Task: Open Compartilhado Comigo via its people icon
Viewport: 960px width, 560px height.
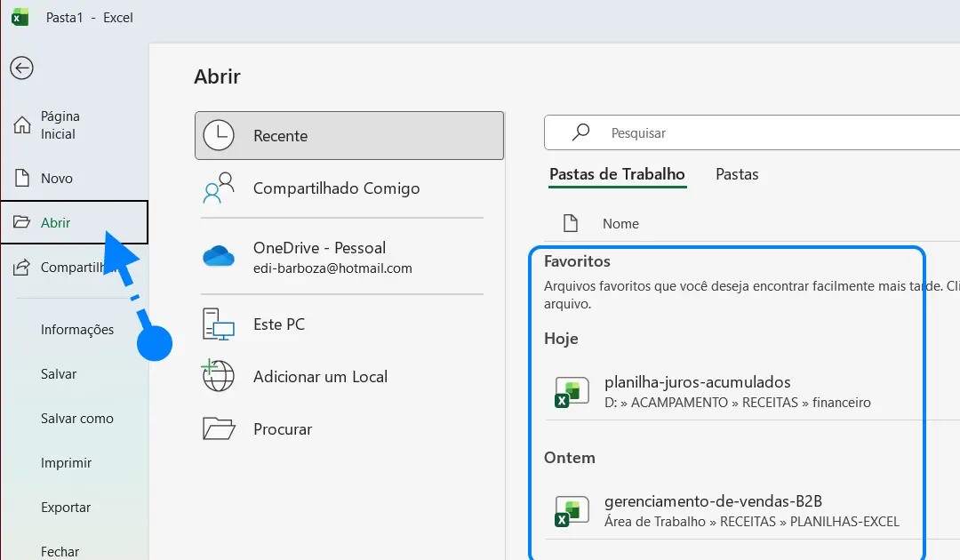Action: 216,188
